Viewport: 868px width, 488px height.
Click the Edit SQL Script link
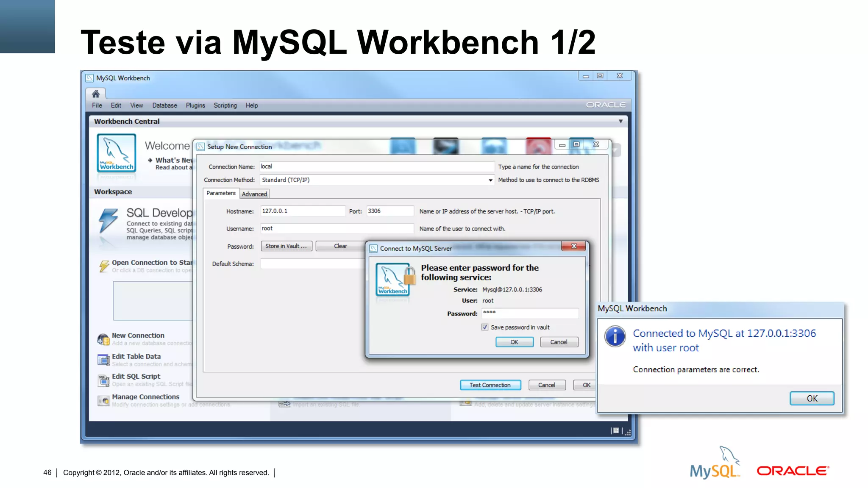tap(136, 377)
